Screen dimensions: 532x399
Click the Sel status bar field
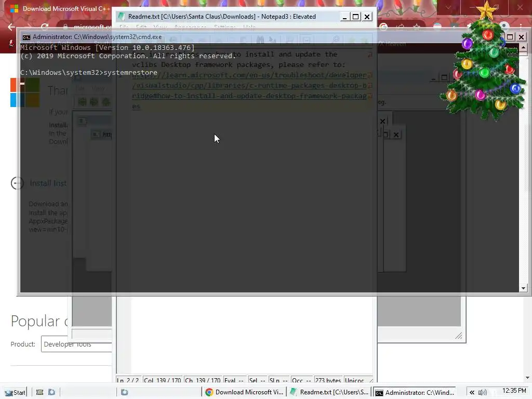[x=257, y=380]
